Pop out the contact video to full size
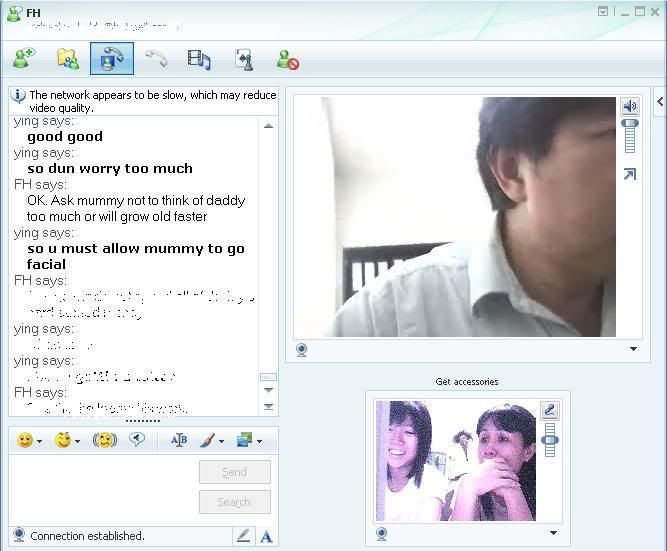This screenshot has width=667, height=551. [630, 174]
